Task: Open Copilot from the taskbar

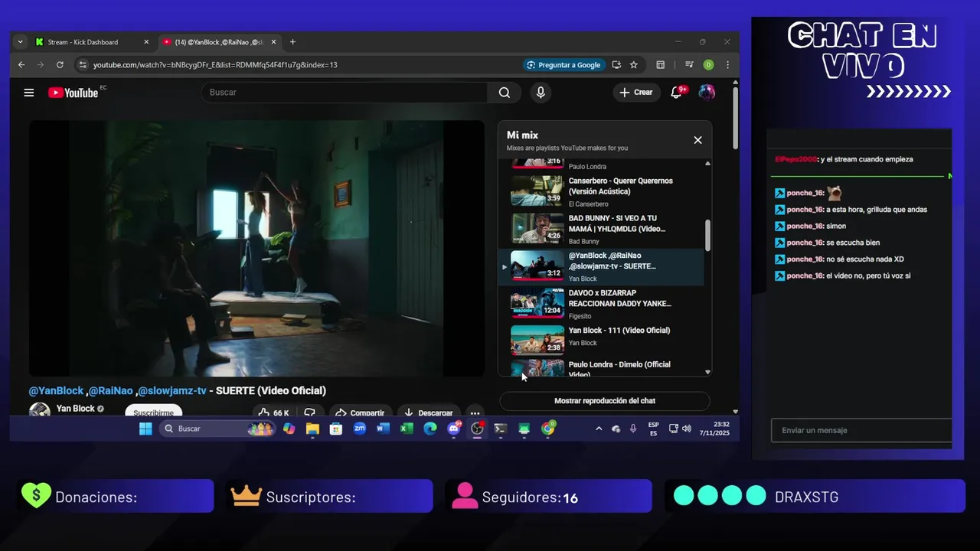Action: coord(289,429)
